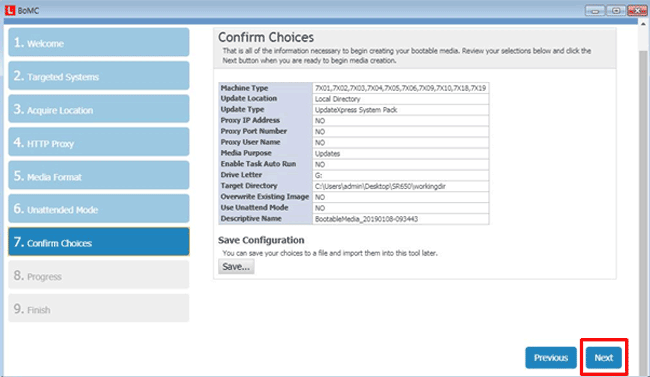Open step 2 Targeted Systems
The image size is (650, 377).
pyautogui.click(x=99, y=75)
